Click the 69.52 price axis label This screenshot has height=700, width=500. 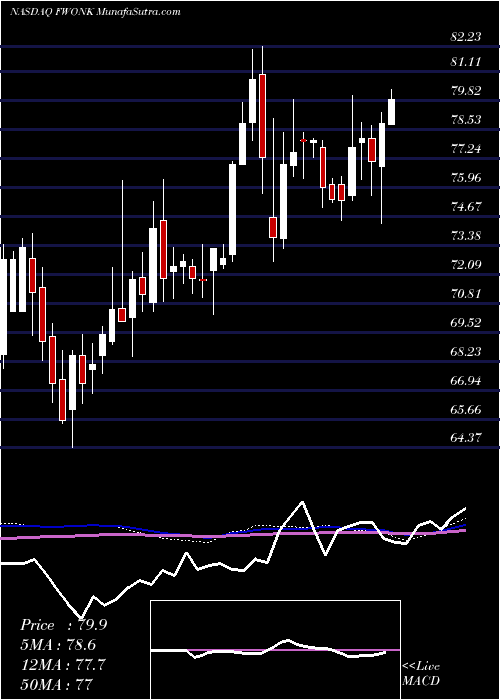click(x=466, y=323)
